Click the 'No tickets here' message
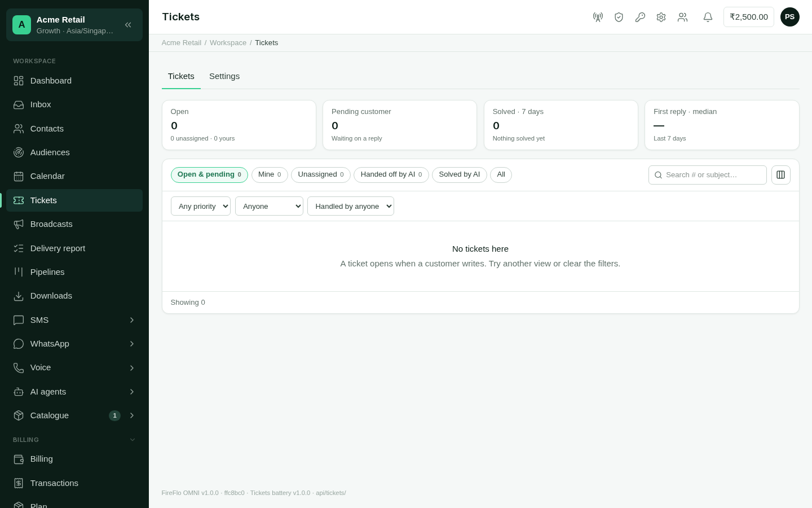Screen dimensions: 812x508 pyautogui.click(x=480, y=249)
